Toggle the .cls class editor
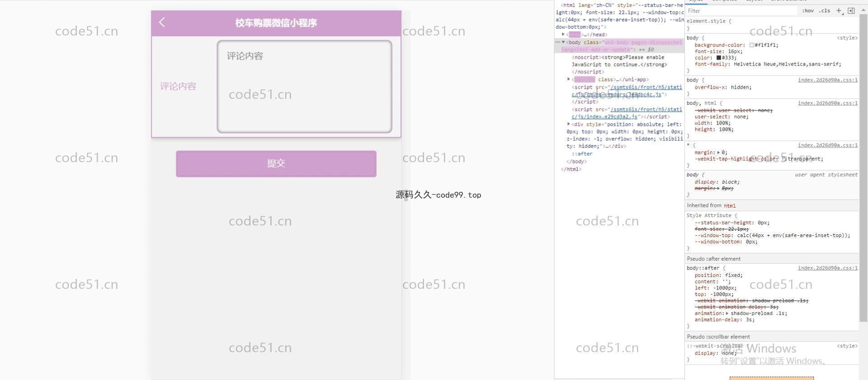This screenshot has width=868, height=380. (825, 11)
